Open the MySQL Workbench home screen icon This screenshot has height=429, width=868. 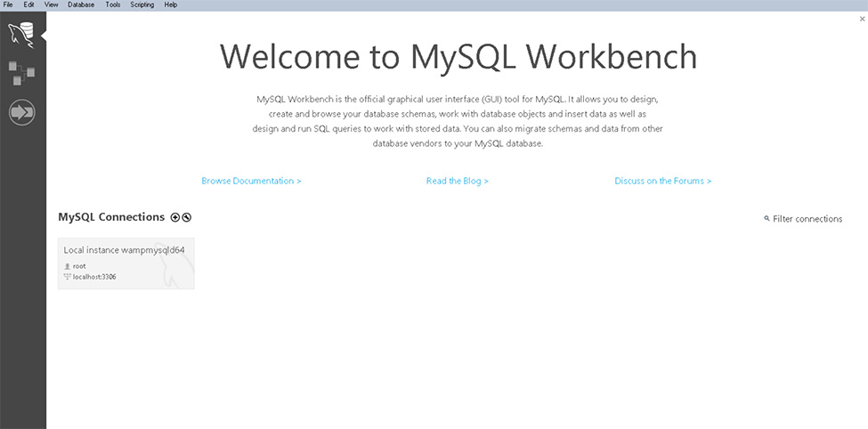click(21, 35)
